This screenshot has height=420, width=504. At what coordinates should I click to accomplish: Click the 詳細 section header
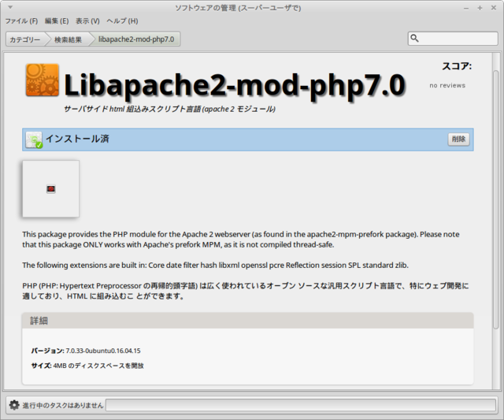click(247, 321)
